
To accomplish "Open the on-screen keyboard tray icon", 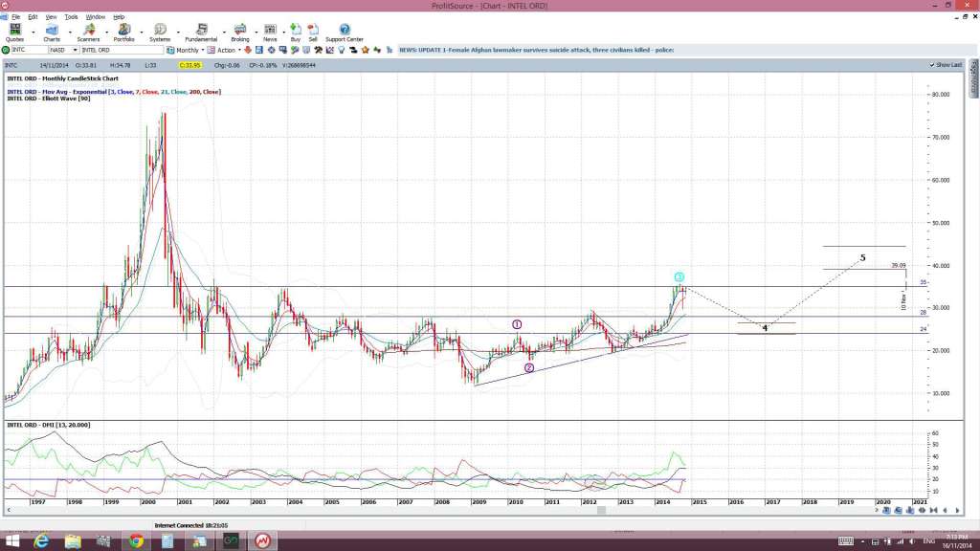I will coord(846,541).
